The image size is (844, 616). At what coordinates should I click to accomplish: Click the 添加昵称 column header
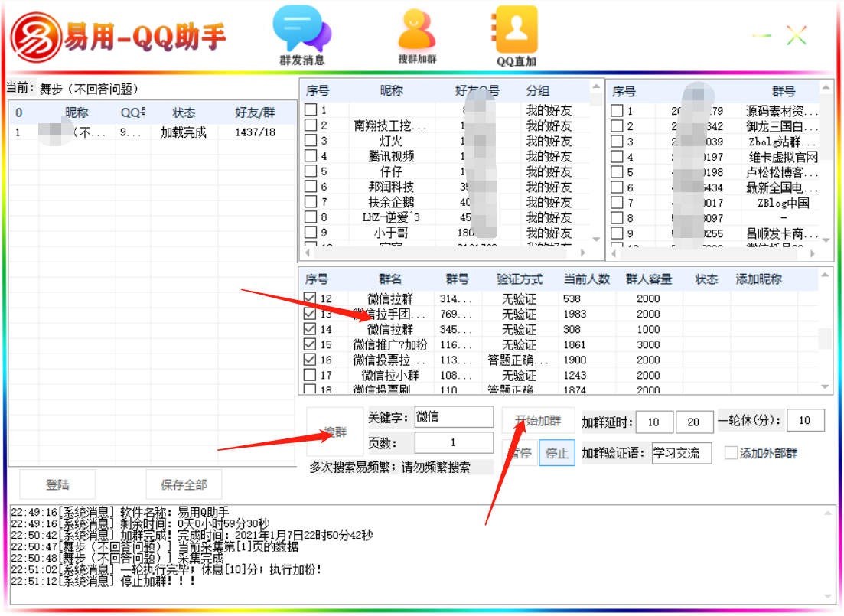(759, 279)
